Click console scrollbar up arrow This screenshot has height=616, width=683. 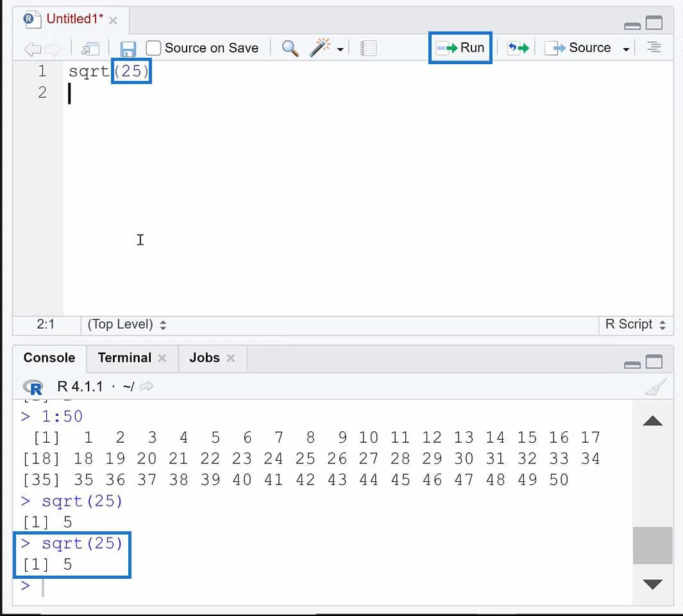pos(652,421)
